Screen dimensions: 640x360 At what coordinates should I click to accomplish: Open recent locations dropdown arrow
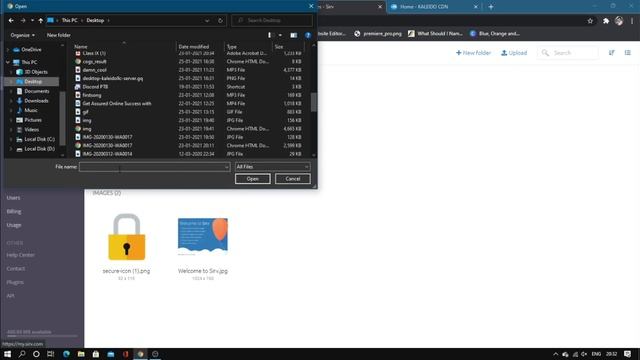tap(32, 20)
